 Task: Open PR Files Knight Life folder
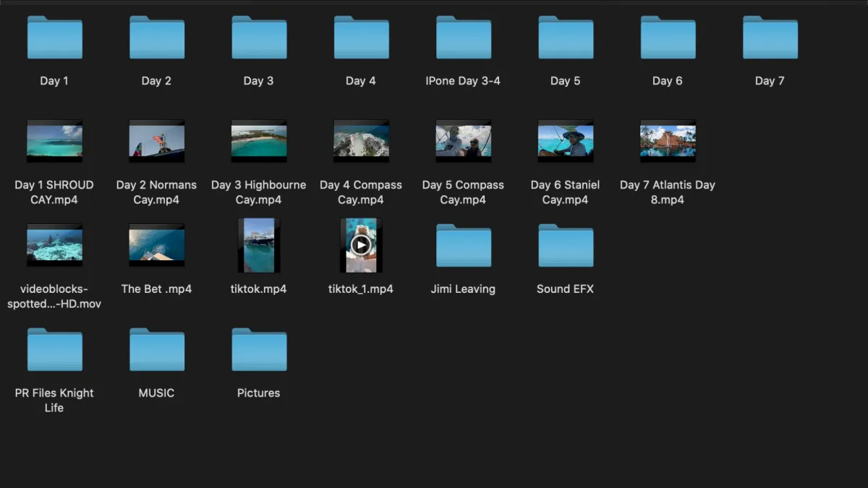54,350
